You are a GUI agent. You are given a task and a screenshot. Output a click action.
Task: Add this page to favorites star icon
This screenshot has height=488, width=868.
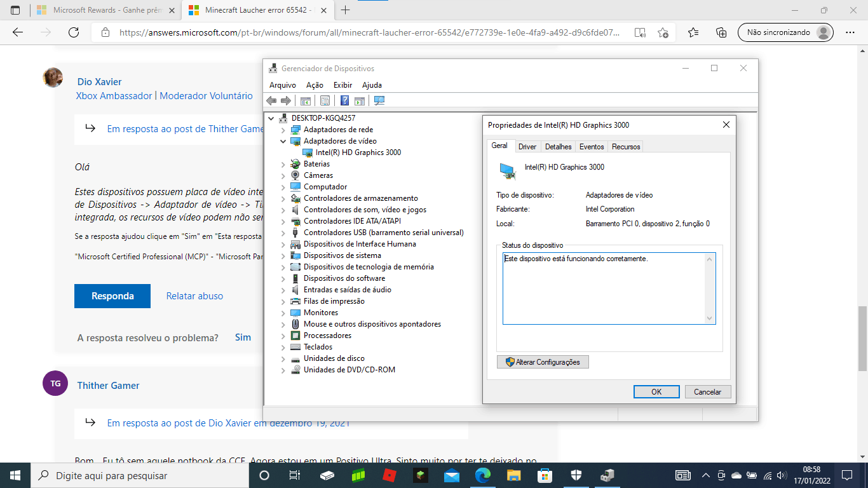[x=663, y=32]
